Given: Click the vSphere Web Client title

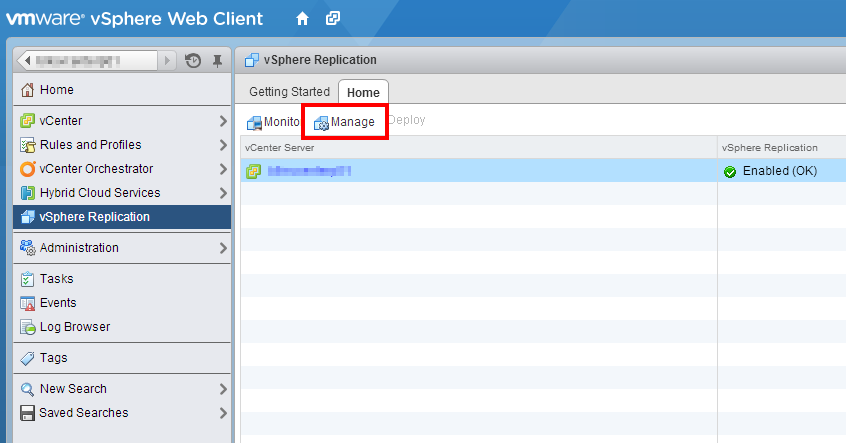Looking at the screenshot, I should (176, 19).
